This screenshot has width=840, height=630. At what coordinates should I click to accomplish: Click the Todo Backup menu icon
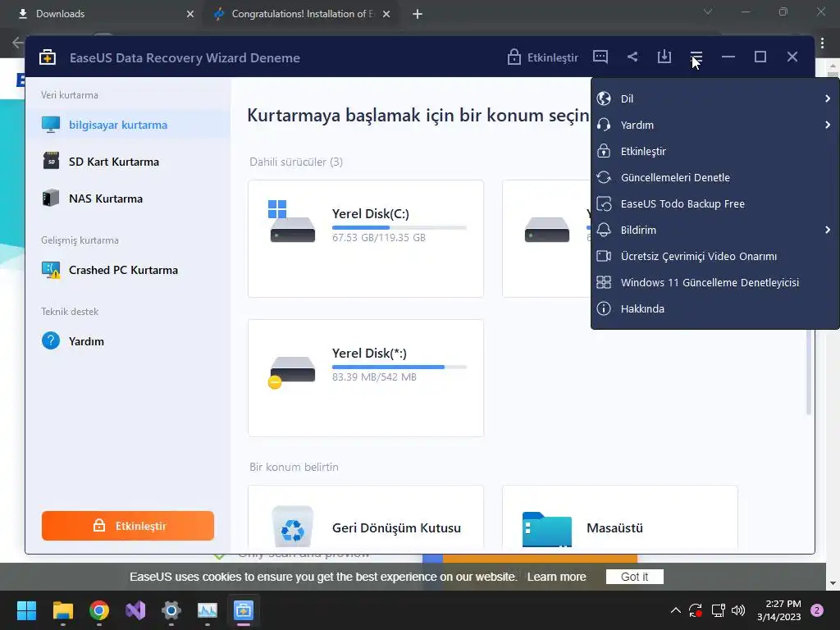(x=604, y=203)
